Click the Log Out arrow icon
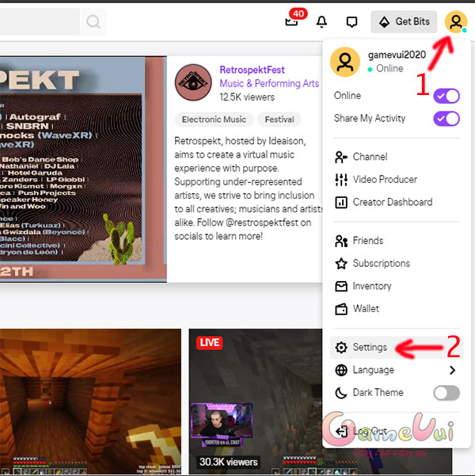The width and height of the screenshot is (475, 476). pyautogui.click(x=341, y=431)
